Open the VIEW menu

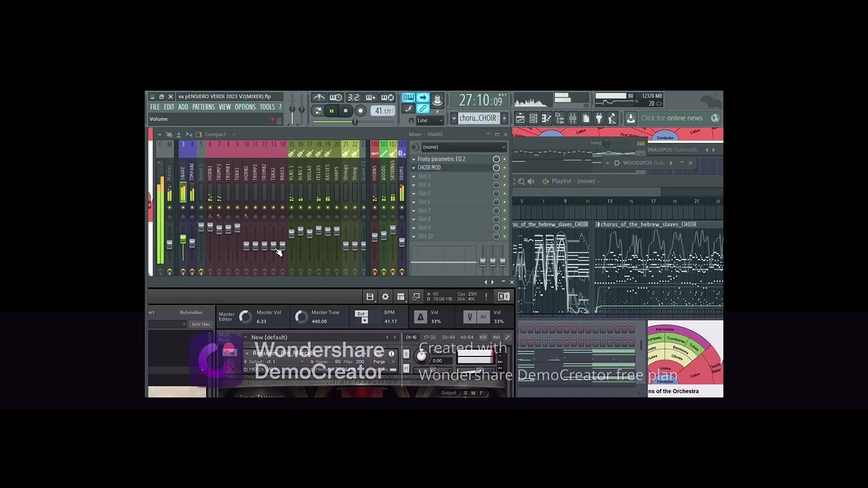point(224,107)
